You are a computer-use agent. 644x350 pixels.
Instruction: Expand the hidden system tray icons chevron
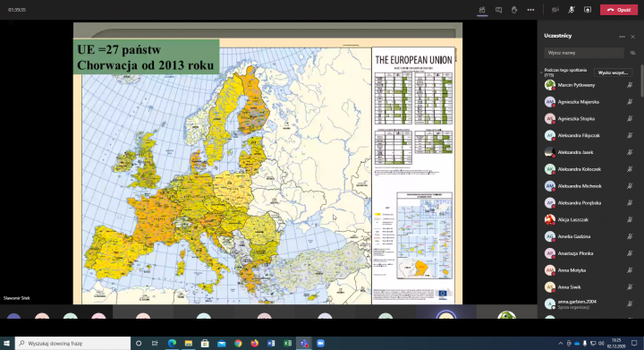tap(560, 343)
